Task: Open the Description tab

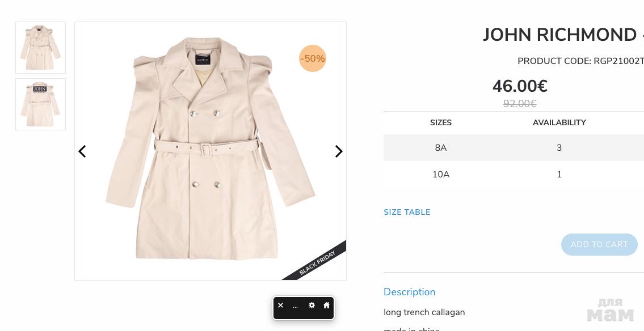Action: (409, 292)
